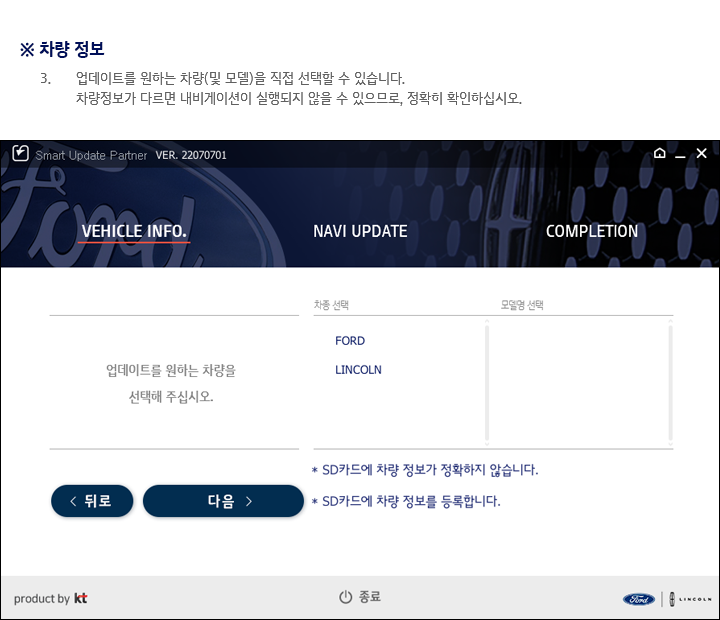Screen dimensions: 720x620
Task: Click the SD카드에 차량 정보가 정확하지 않습니다 message
Action: point(425,470)
